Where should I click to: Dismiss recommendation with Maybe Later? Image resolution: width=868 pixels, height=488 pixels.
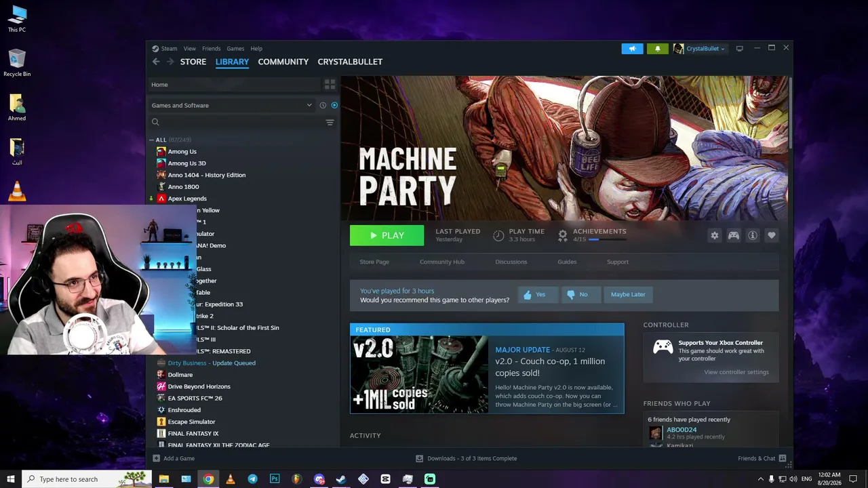coord(628,295)
